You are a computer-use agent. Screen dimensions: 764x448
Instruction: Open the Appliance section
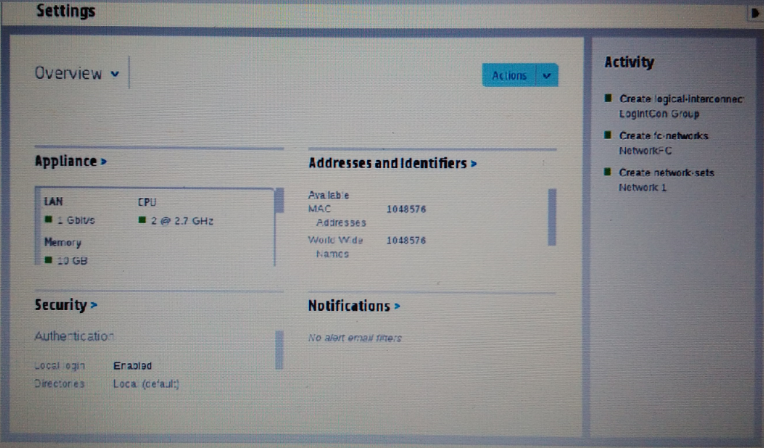point(70,161)
